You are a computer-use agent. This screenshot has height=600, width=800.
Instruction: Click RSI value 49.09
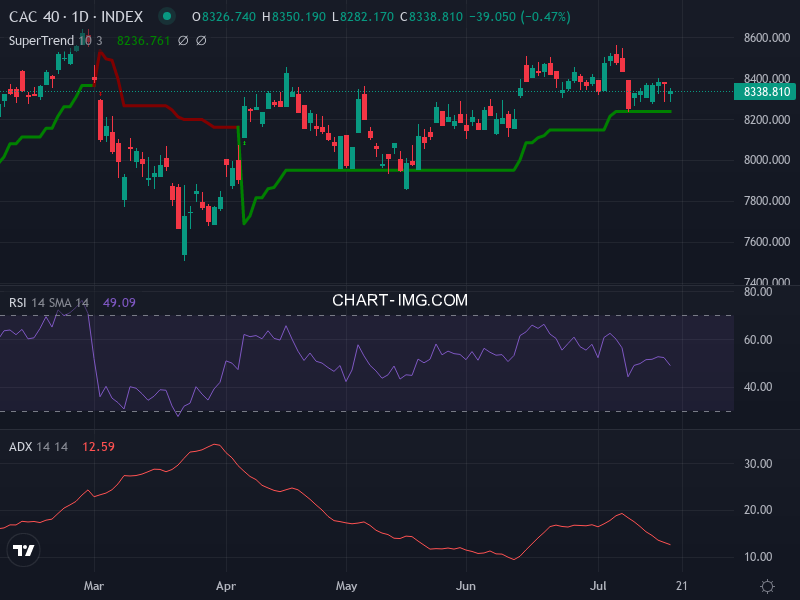(x=119, y=303)
